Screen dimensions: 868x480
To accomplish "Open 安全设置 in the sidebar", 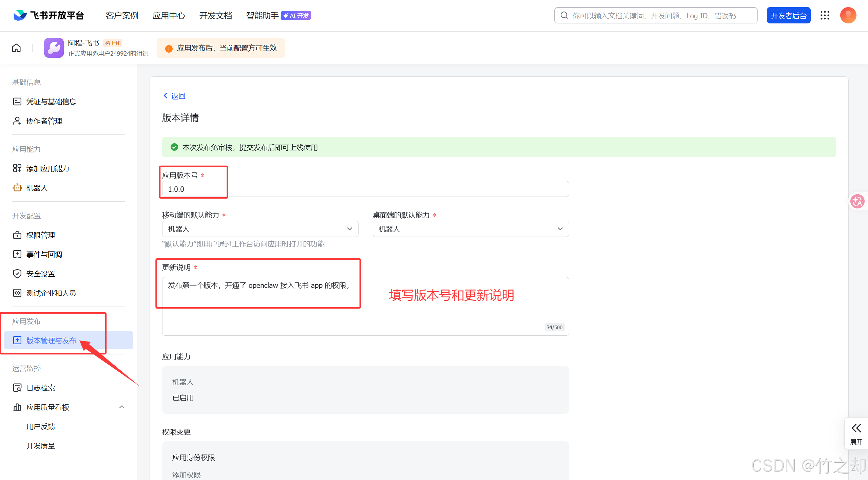I will pos(40,274).
